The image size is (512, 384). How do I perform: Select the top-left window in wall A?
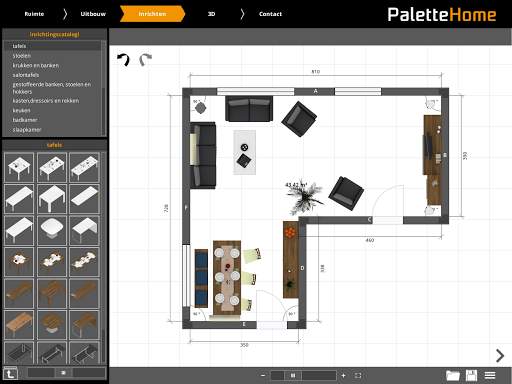pyautogui.click(x=256, y=92)
